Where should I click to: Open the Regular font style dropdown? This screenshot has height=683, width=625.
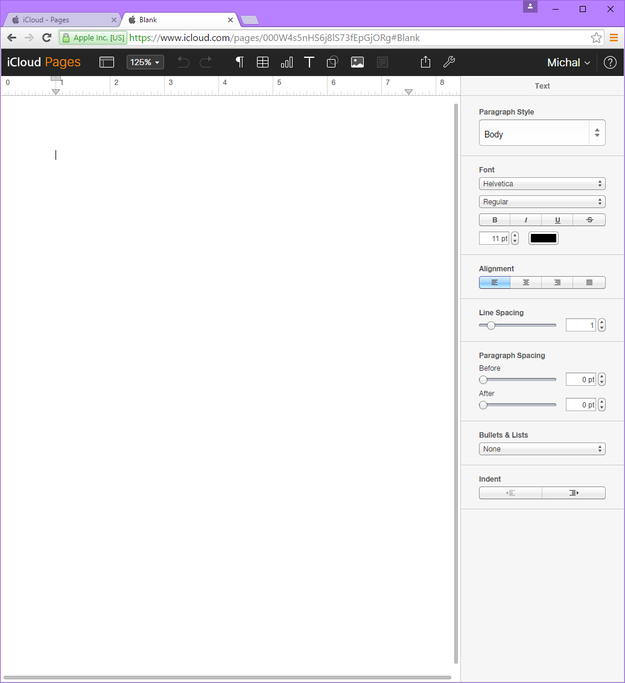[542, 202]
